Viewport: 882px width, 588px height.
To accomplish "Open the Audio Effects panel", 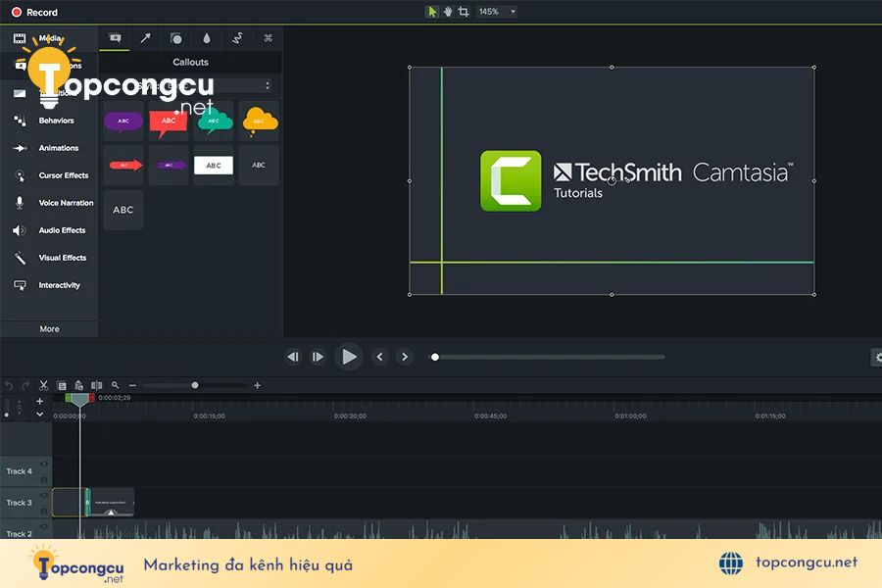I will click(x=49, y=230).
